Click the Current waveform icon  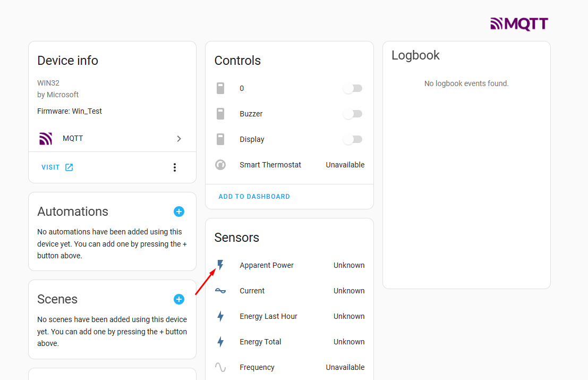tap(220, 290)
